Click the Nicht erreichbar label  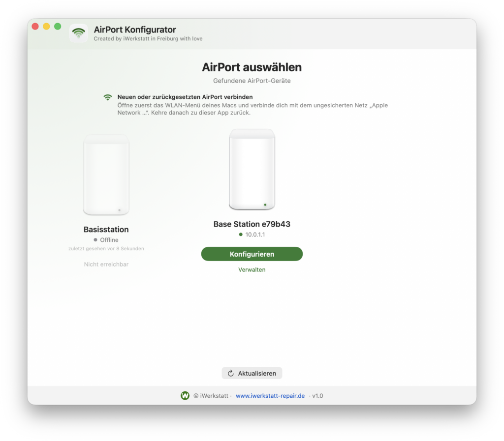click(x=106, y=264)
